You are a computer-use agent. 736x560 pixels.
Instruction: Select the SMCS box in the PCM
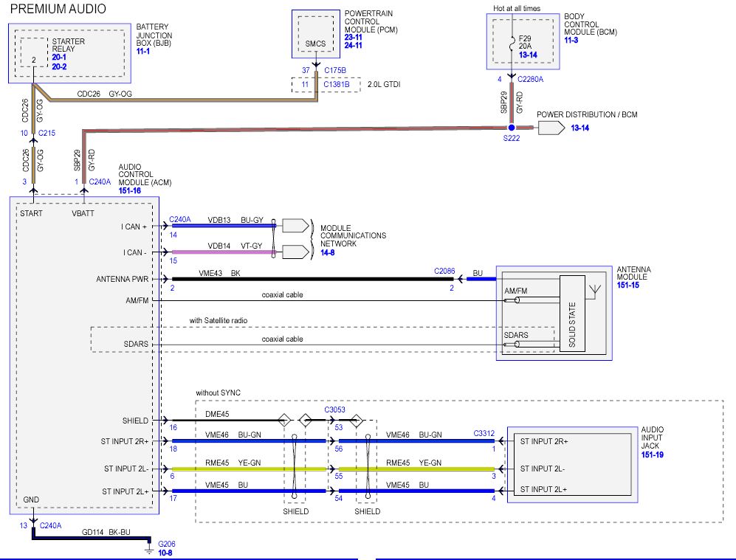(315, 44)
